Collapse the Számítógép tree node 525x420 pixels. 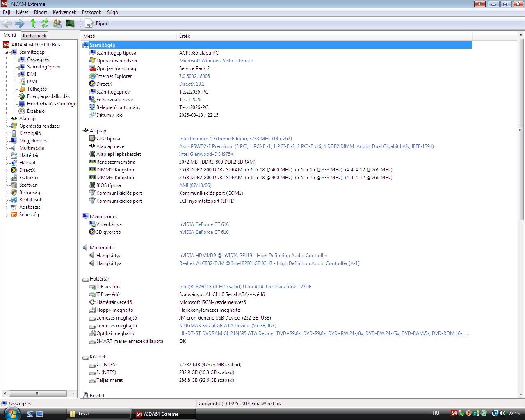click(x=7, y=52)
